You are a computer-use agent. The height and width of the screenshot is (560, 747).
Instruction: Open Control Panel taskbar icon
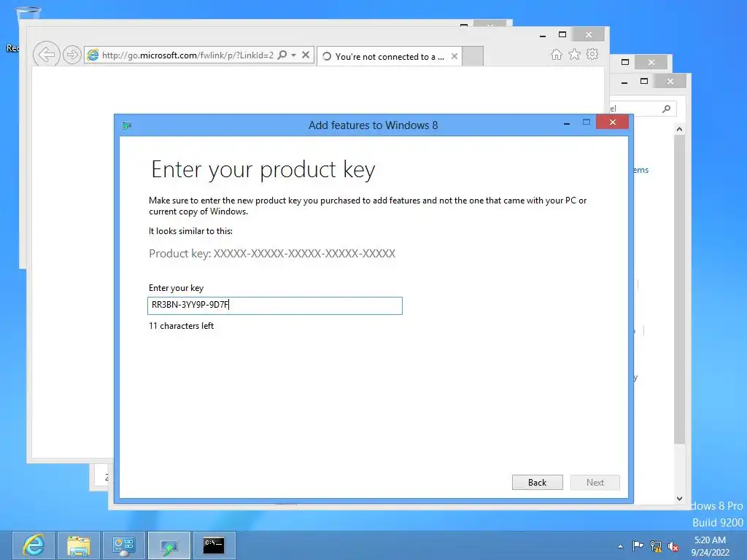(x=124, y=545)
